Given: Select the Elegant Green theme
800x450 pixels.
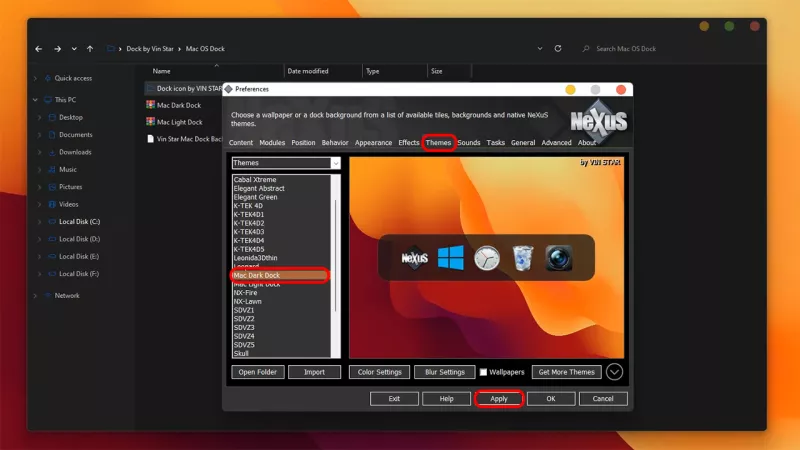Looking at the screenshot, I should 256,197.
